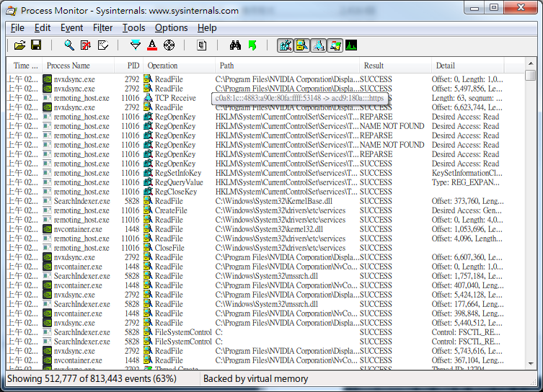543x392 pixels.
Task: Click the 4,096 offset detail cell
Action: [467, 239]
